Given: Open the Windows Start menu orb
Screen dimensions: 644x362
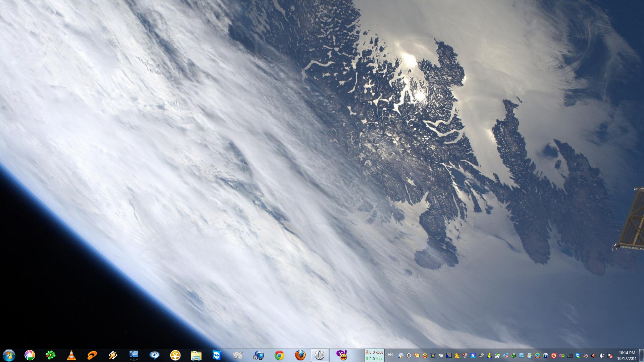Looking at the screenshot, I should tap(9, 355).
